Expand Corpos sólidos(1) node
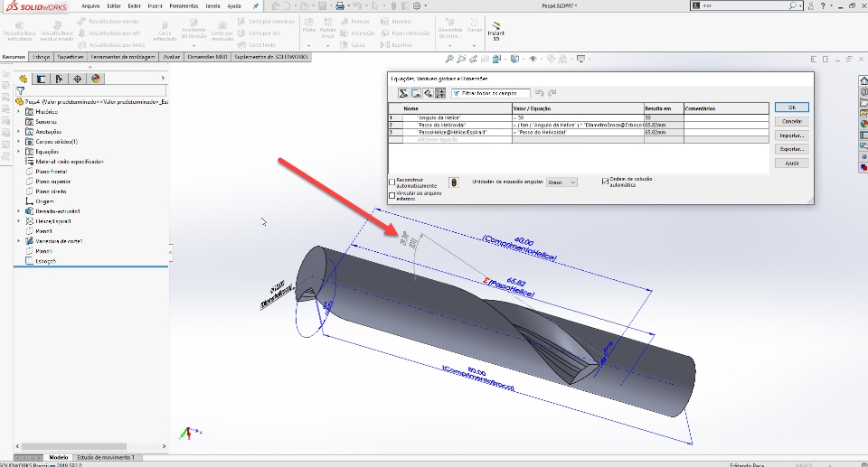Viewport: 868px width, 467px height. 19,142
